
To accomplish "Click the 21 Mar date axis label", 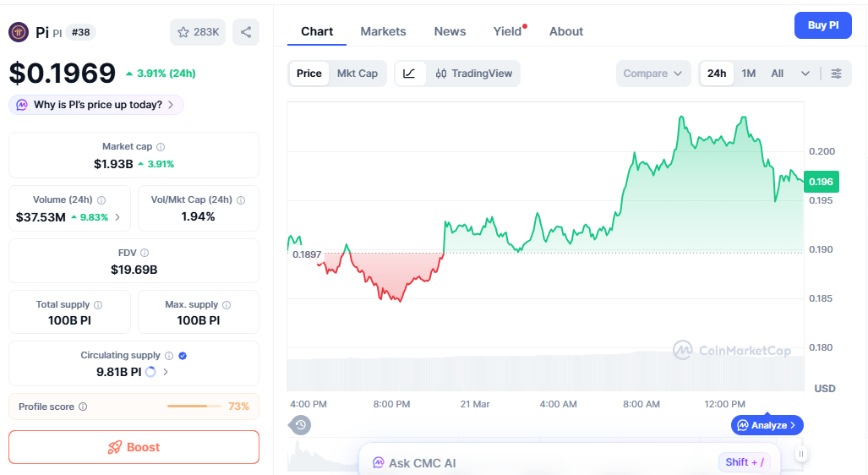I will [x=475, y=404].
